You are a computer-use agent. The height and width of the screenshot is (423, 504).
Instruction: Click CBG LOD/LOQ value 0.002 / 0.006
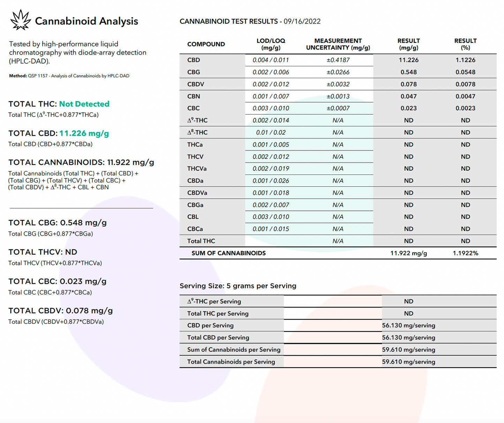pos(271,72)
